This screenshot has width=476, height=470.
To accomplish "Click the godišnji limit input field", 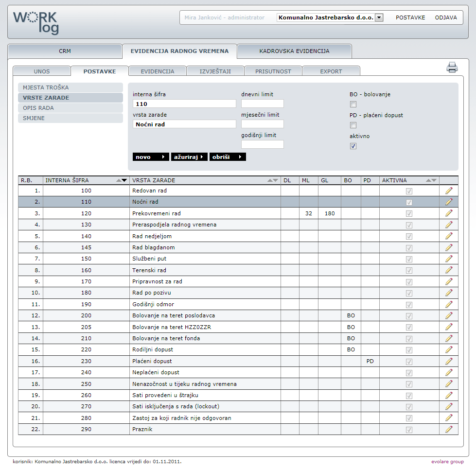I will click(x=262, y=144).
